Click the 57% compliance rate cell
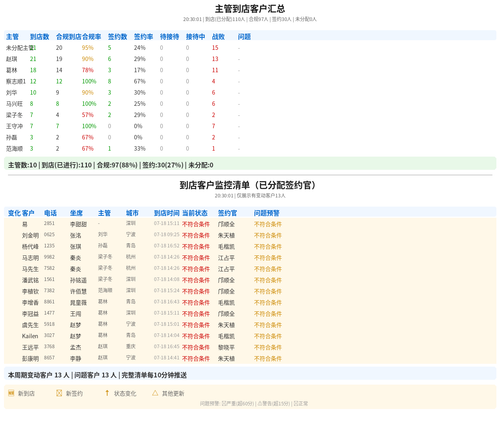Image resolution: width=500 pixels, height=426 pixels. [88, 115]
